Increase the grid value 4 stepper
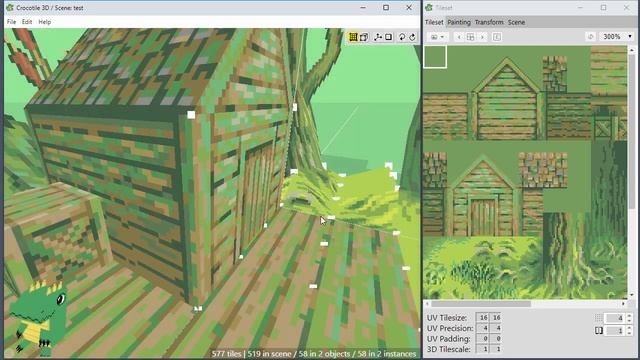 (629, 316)
